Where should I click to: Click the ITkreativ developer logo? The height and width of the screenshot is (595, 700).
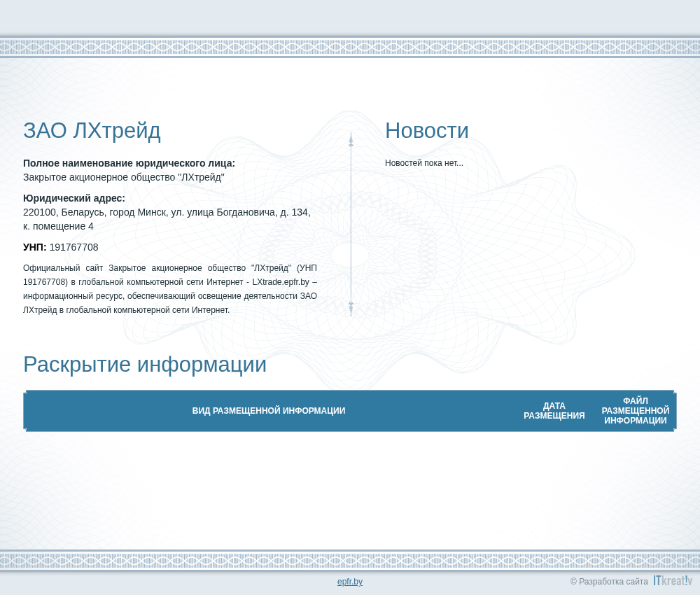point(673,580)
